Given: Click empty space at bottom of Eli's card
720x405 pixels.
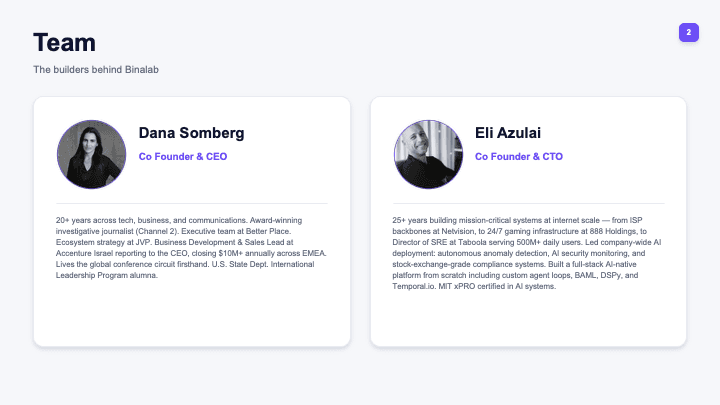Looking at the screenshot, I should click(x=529, y=321).
